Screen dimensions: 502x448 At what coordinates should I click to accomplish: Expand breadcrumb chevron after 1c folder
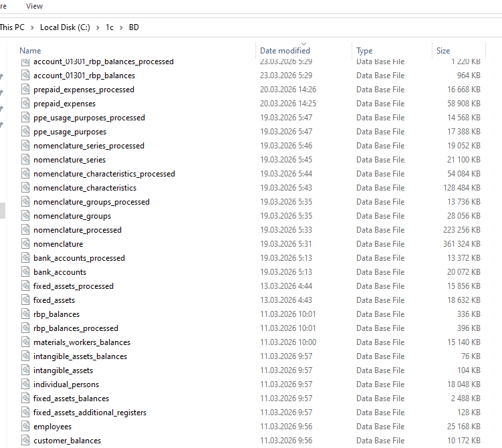[121, 27]
